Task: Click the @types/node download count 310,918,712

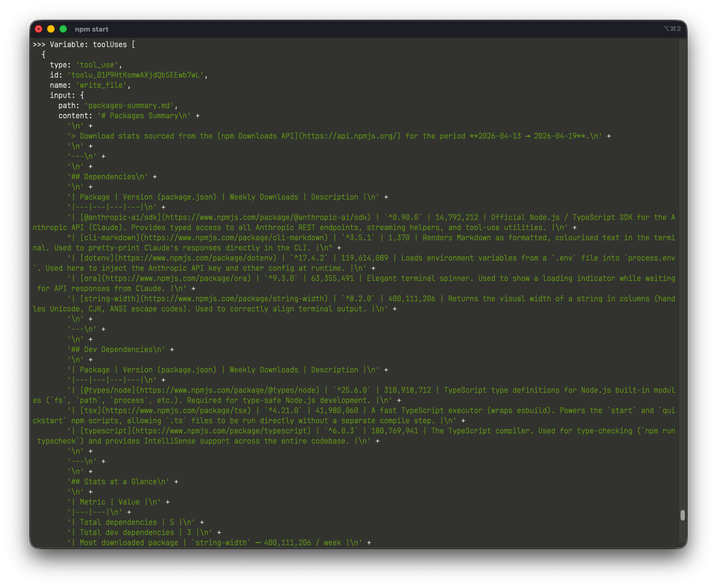Action: (407, 390)
